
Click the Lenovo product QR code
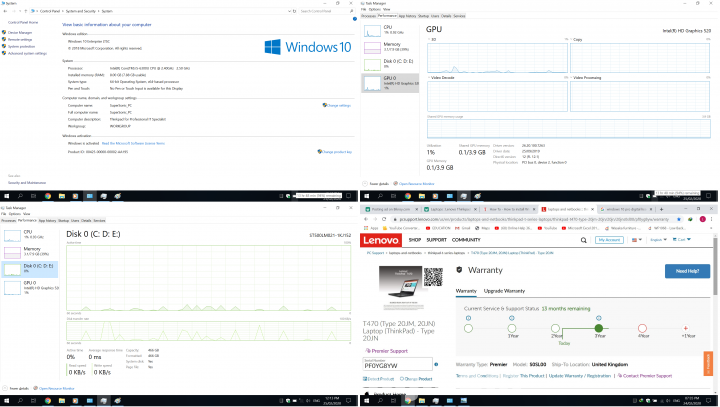(x=433, y=277)
